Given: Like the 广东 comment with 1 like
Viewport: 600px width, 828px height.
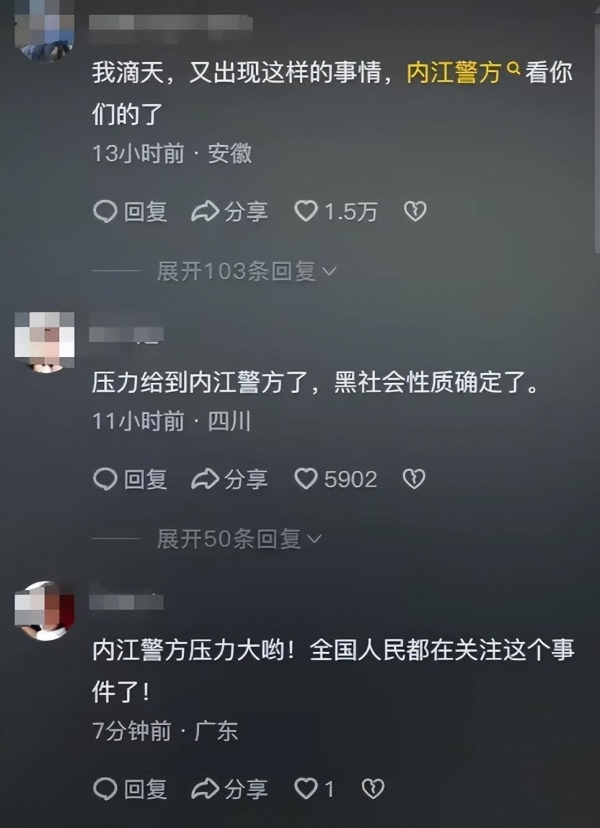Looking at the screenshot, I should (314, 789).
